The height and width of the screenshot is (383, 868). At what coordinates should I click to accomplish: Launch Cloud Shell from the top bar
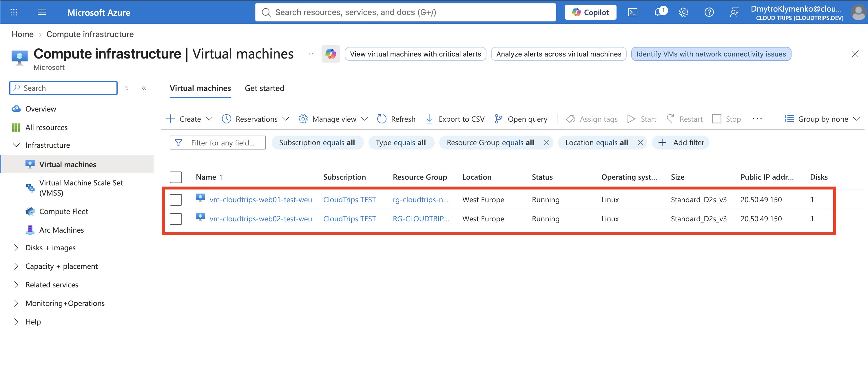coord(632,12)
